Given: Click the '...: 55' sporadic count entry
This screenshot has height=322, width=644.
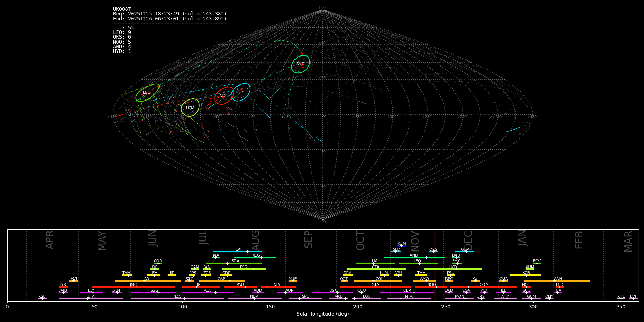Looking at the screenshot, I should click(123, 28).
